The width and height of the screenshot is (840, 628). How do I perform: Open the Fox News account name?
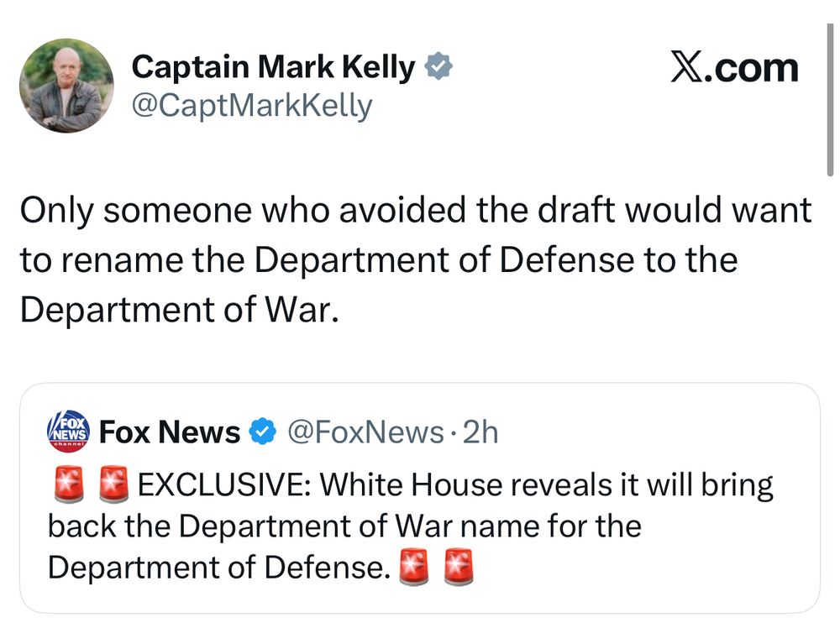(x=170, y=432)
